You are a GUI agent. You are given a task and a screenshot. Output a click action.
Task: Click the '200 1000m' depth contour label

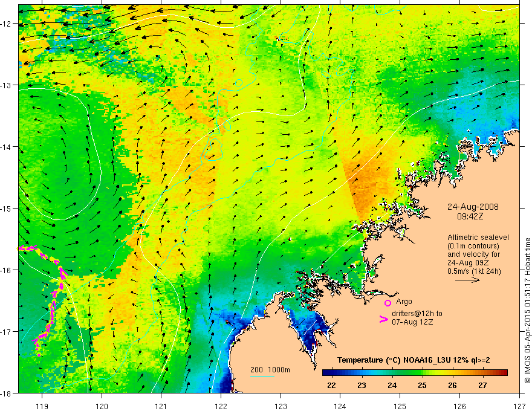[x=270, y=370]
